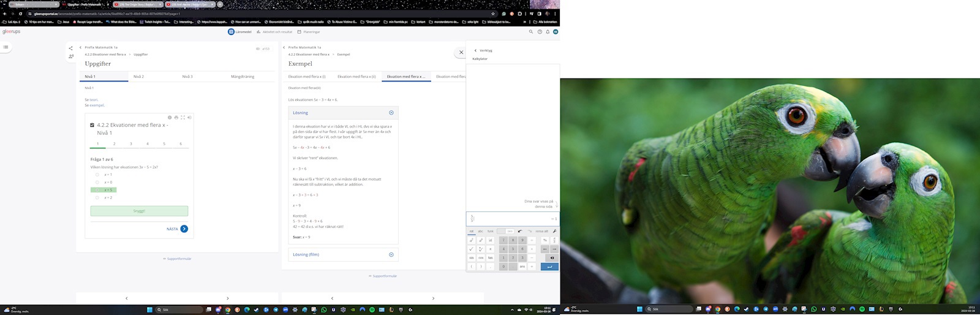
Task: Open the quiz in fullscreen mode
Action: pyautogui.click(x=183, y=117)
